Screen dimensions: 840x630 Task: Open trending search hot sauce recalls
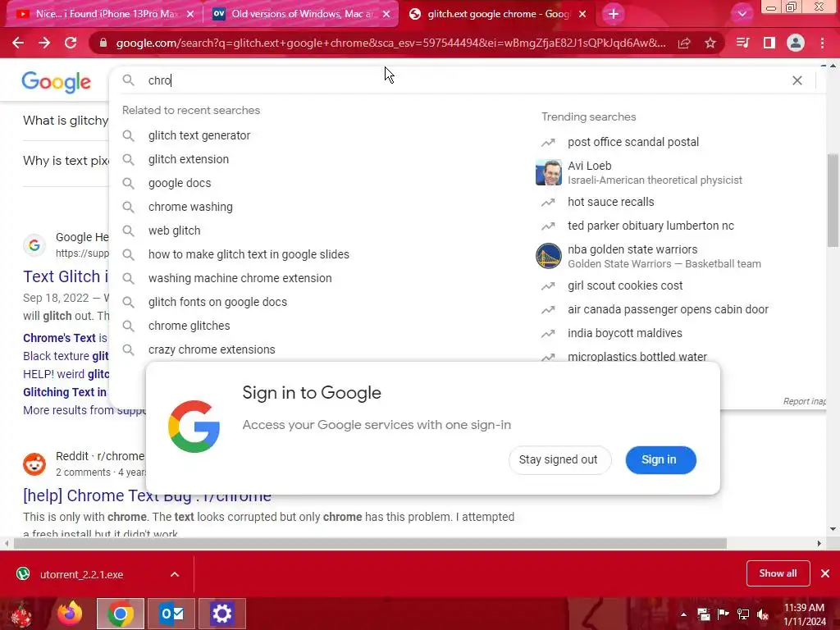[610, 202]
